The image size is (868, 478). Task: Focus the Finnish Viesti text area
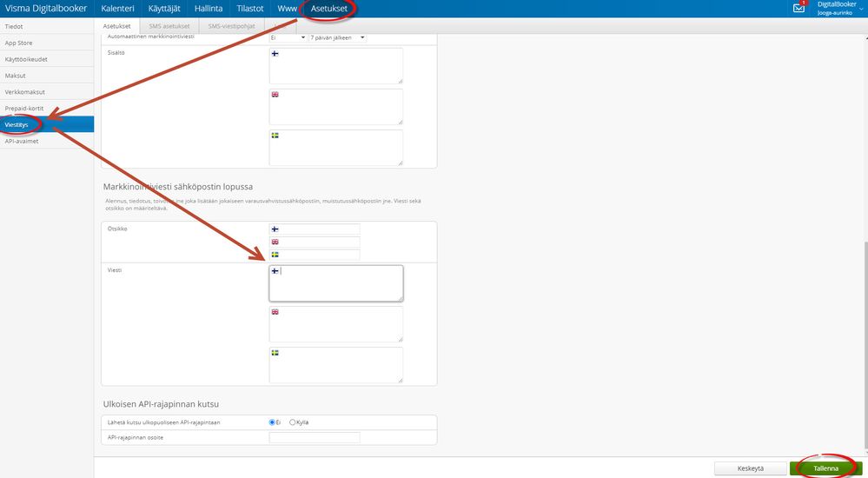coord(336,283)
